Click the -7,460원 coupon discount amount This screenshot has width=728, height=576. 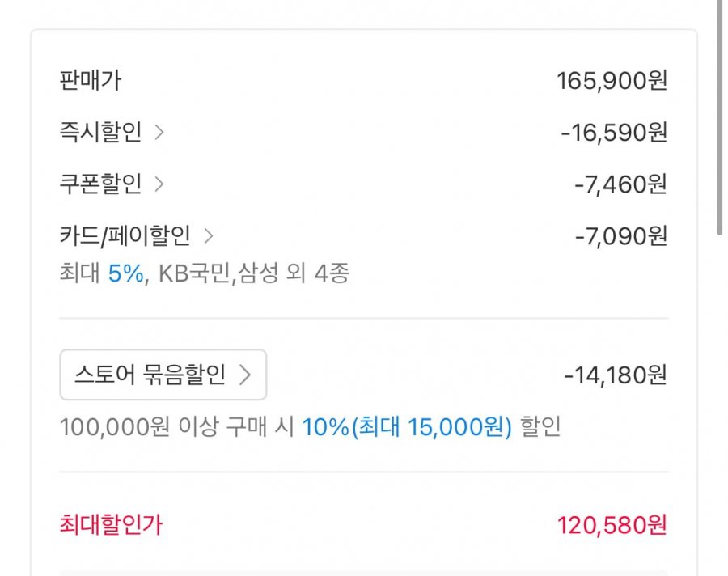click(x=620, y=184)
